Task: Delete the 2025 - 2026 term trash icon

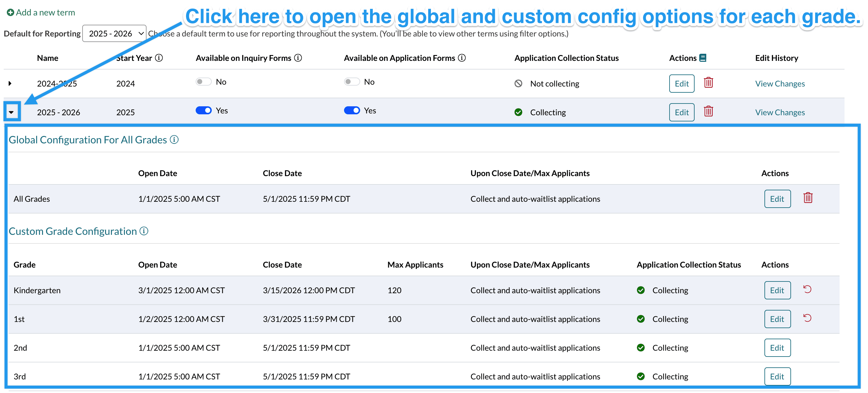Action: click(708, 111)
